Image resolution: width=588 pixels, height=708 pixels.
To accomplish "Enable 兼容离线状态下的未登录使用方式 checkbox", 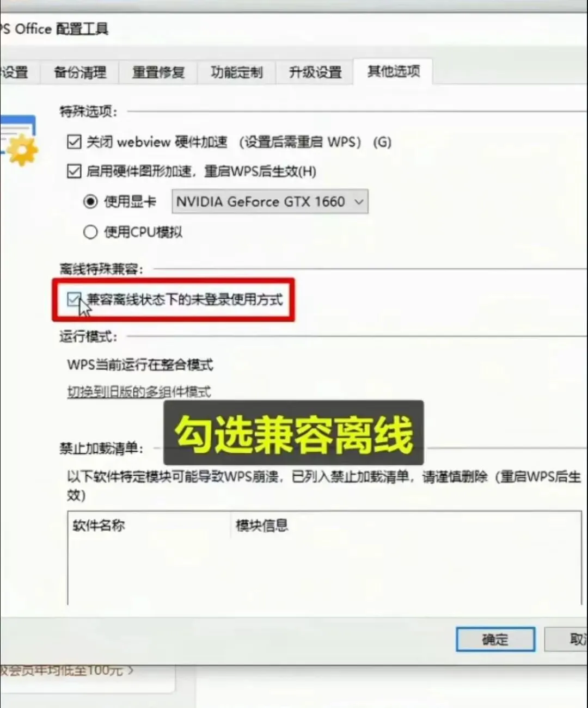I will click(x=73, y=299).
